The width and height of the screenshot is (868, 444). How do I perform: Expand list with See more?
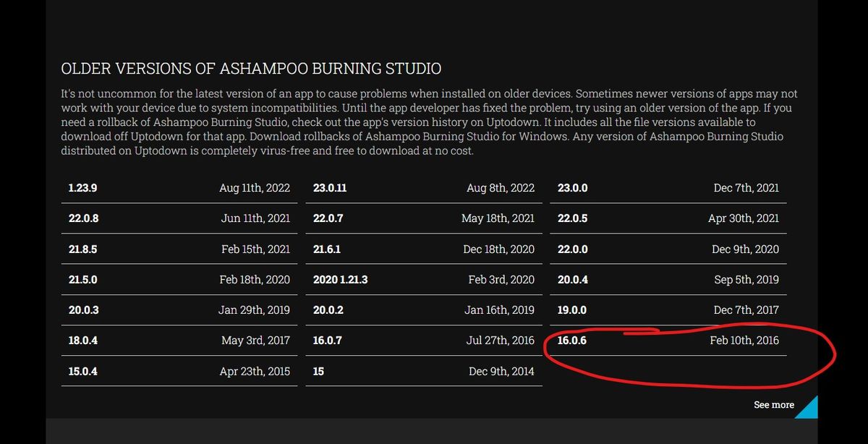point(773,405)
